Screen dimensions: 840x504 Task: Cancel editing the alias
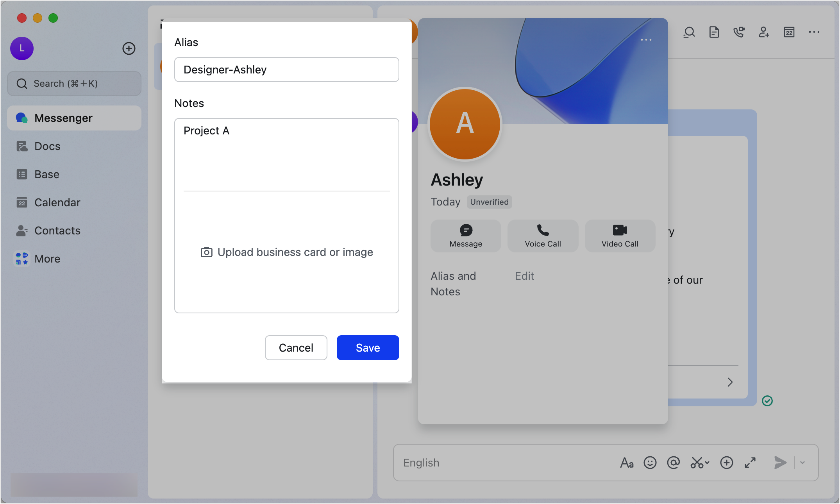tap(296, 347)
